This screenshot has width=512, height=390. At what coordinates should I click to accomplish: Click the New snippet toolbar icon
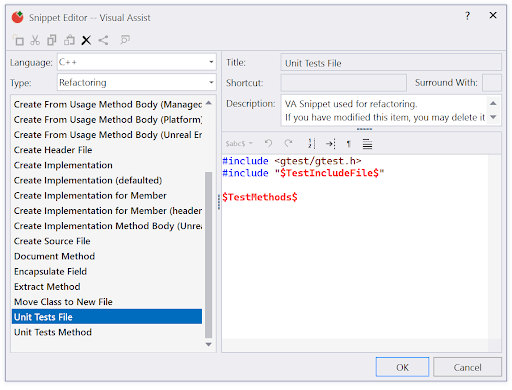(18, 40)
